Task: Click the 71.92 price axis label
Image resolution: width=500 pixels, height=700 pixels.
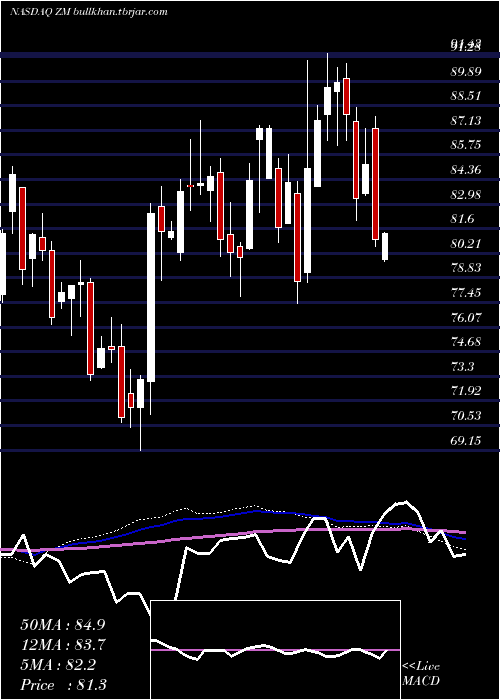Action: pyautogui.click(x=466, y=391)
